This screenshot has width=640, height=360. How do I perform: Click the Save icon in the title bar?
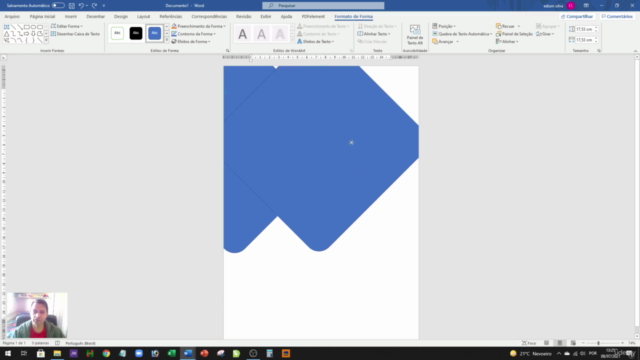(72, 6)
